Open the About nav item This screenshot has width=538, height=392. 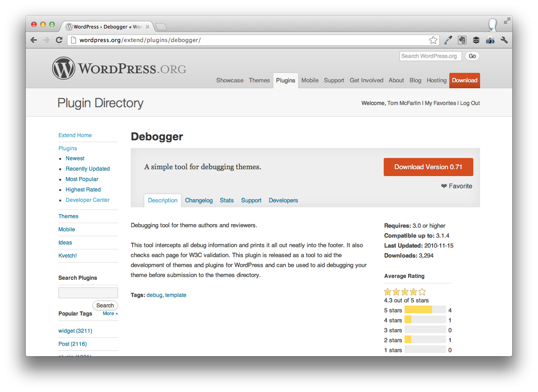(x=396, y=80)
